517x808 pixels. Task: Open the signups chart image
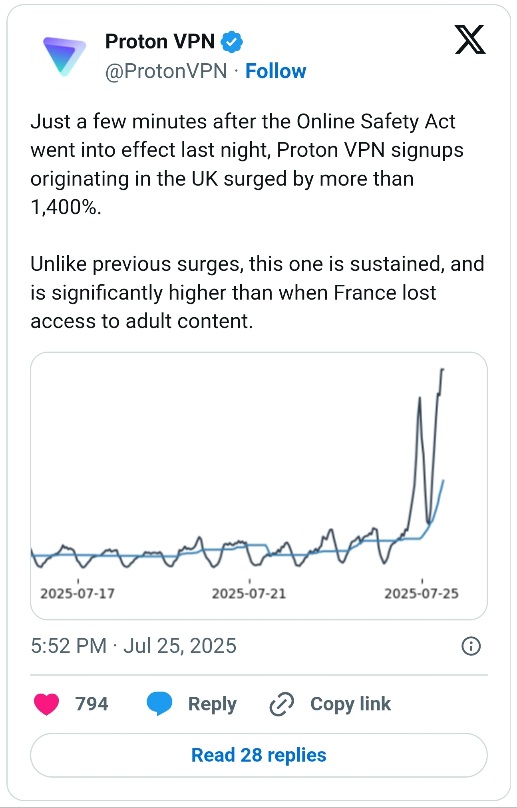pyautogui.click(x=259, y=486)
